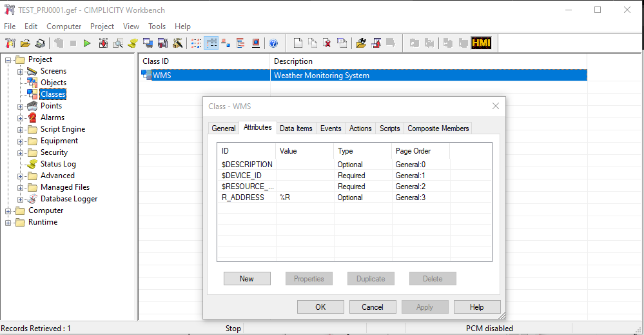Click the black HMI toolbar icon
This screenshot has width=644, height=335.
pyautogui.click(x=481, y=43)
